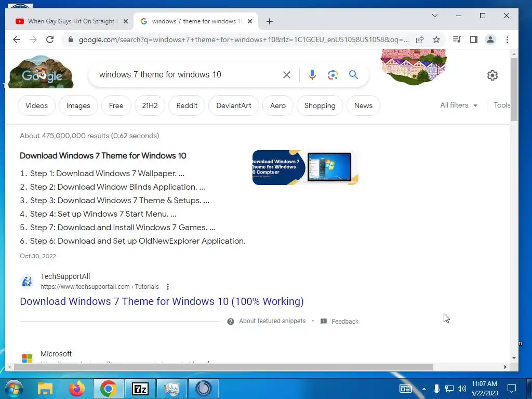Viewport: 532px width, 399px height.
Task: Open the Chrome profile avatar
Action: point(490,39)
